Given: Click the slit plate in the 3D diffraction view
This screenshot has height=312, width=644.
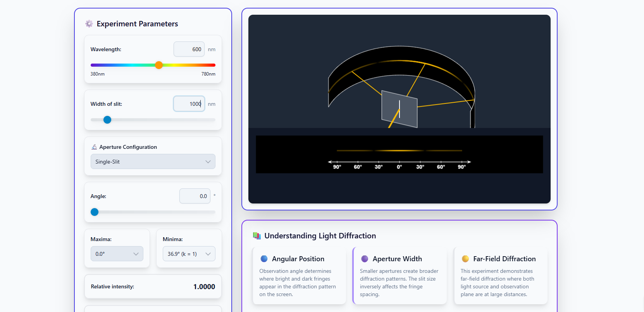Looking at the screenshot, I should coord(399,109).
